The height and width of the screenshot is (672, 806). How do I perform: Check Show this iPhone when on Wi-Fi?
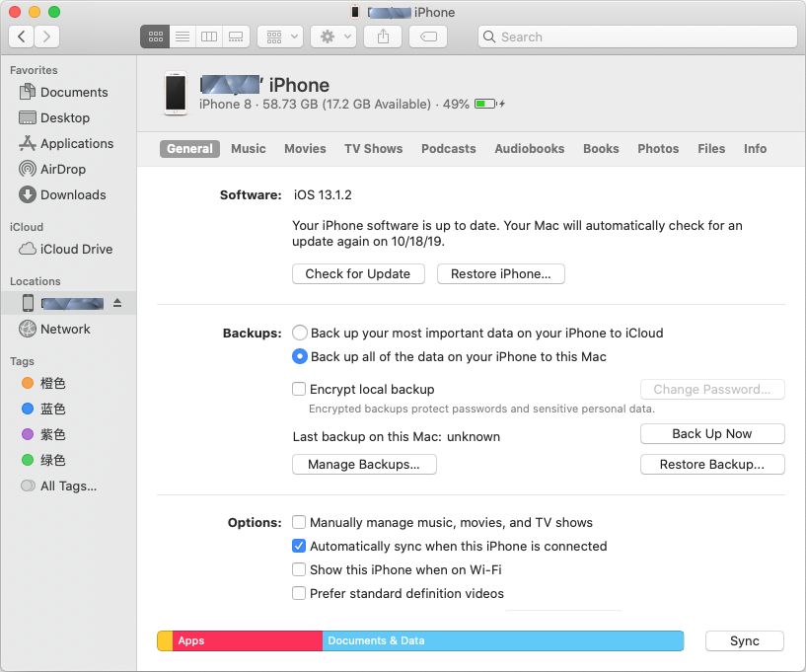[299, 569]
